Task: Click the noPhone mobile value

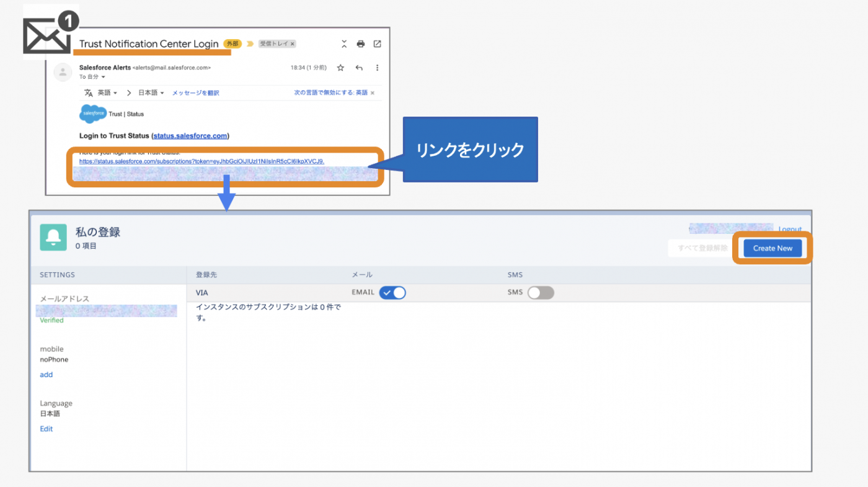Action: pos(55,360)
